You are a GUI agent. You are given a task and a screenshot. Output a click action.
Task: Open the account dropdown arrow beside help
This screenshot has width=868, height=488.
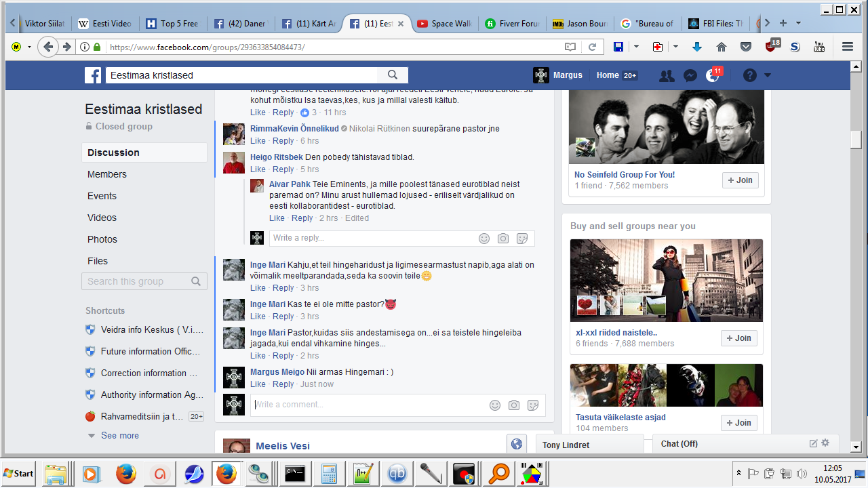click(x=768, y=75)
